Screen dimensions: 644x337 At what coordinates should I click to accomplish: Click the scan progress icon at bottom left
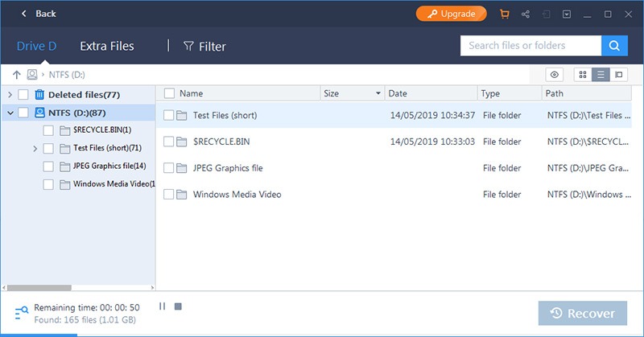22,313
